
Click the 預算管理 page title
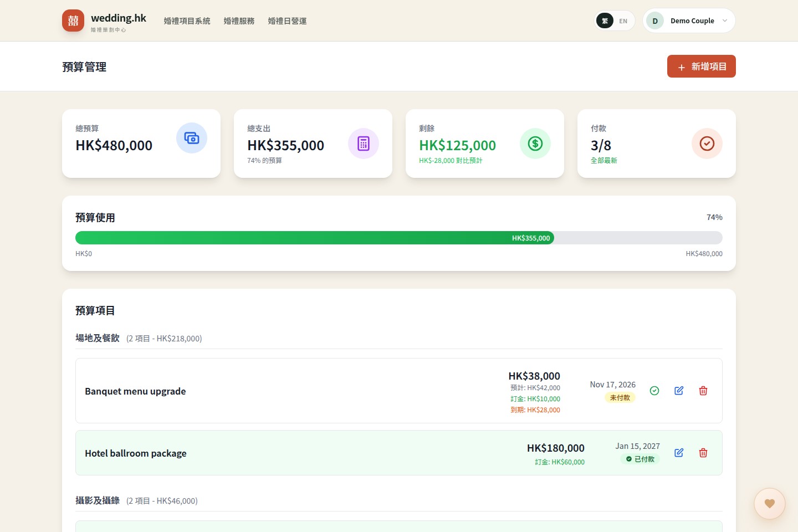[x=84, y=67]
